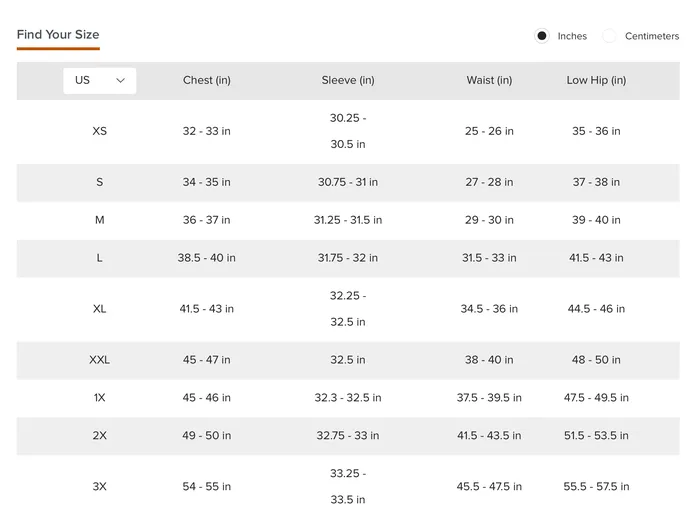
Task: Click the S sleeve value 30.75 - 31 in
Action: click(348, 182)
